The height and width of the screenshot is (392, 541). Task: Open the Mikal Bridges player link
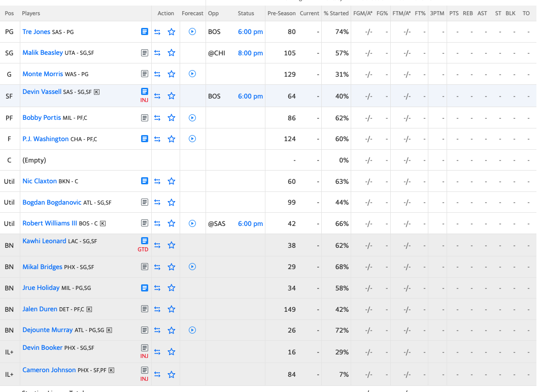point(42,267)
